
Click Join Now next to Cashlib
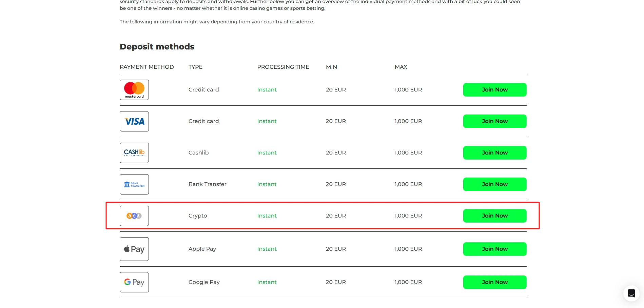pos(494,153)
